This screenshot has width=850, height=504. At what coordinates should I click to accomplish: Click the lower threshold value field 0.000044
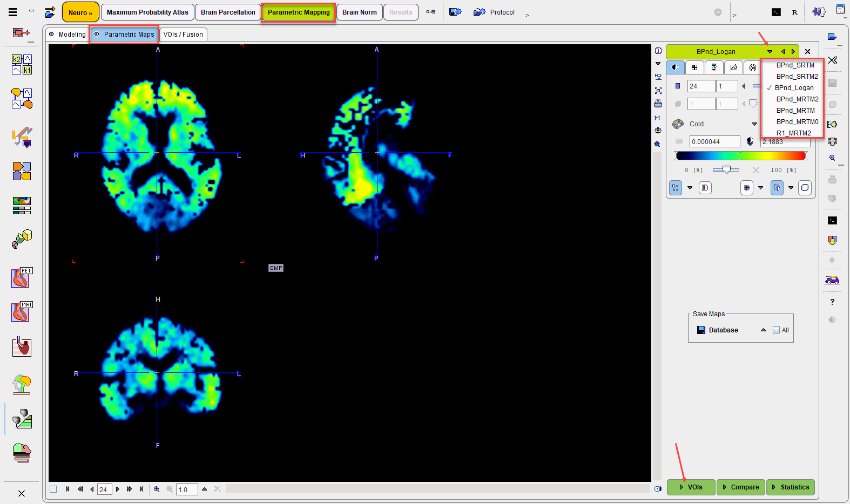pos(715,141)
